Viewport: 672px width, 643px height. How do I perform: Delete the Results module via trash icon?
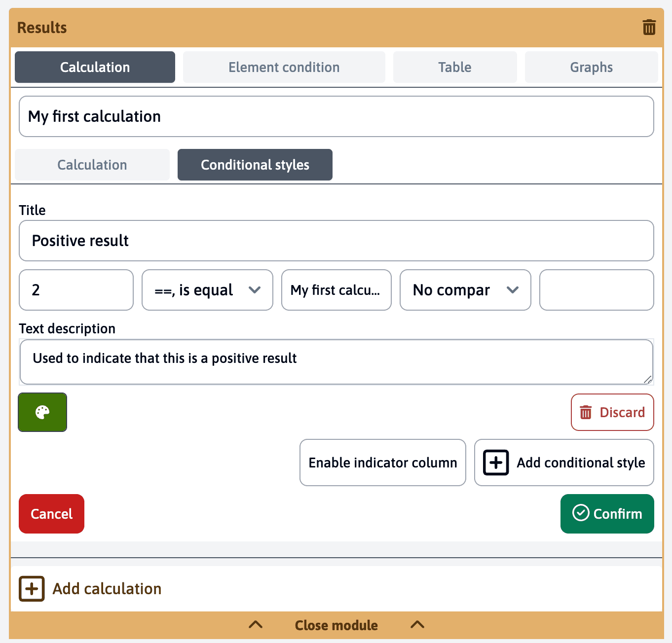(x=649, y=27)
